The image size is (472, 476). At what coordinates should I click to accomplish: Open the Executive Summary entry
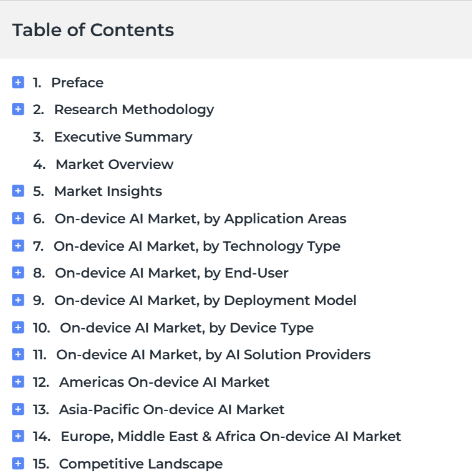(x=123, y=137)
